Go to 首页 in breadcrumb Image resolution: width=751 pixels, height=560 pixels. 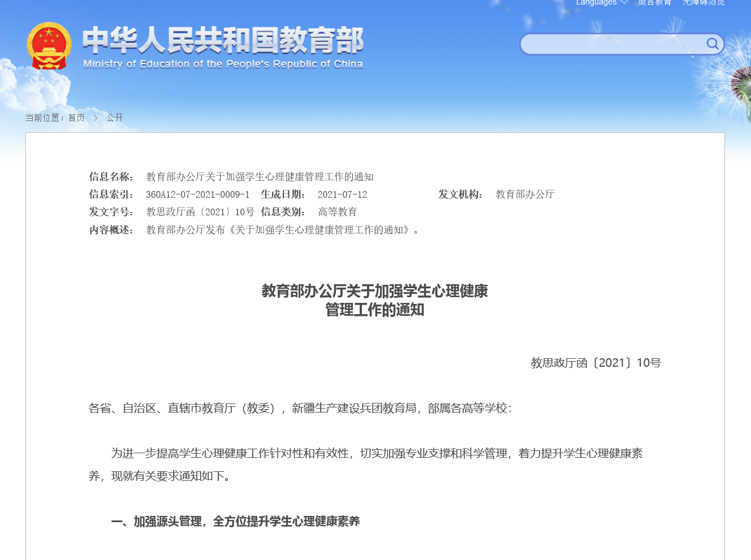pos(76,118)
